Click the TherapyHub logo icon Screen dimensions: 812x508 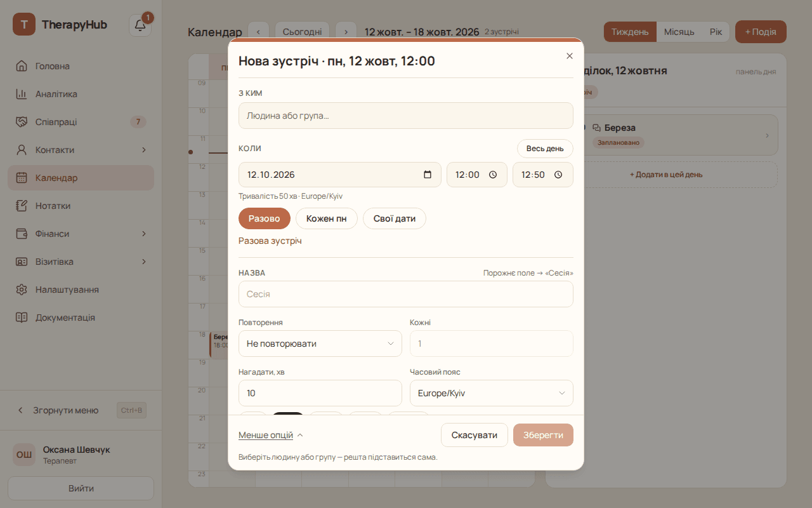pyautogui.click(x=24, y=25)
